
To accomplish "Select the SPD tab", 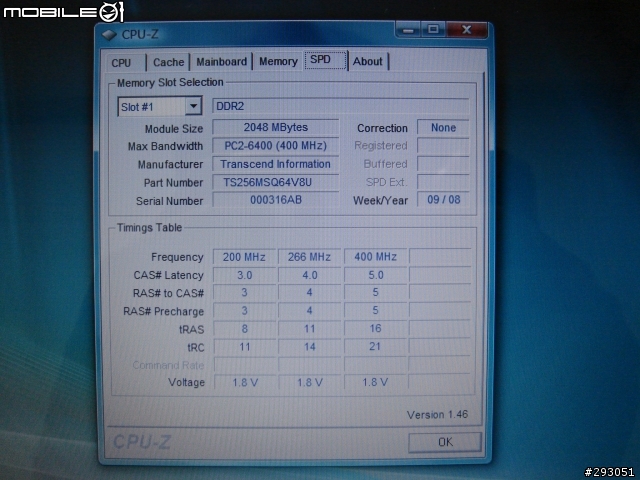I will (x=325, y=60).
